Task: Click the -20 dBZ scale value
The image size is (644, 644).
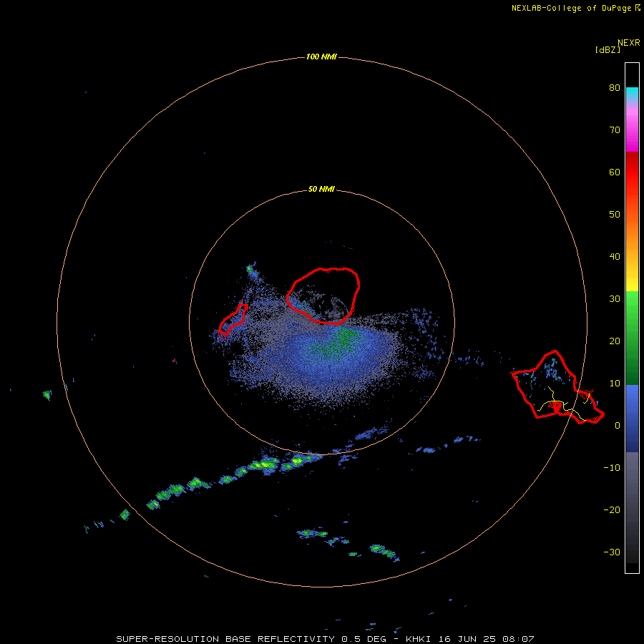Action: tap(612, 509)
